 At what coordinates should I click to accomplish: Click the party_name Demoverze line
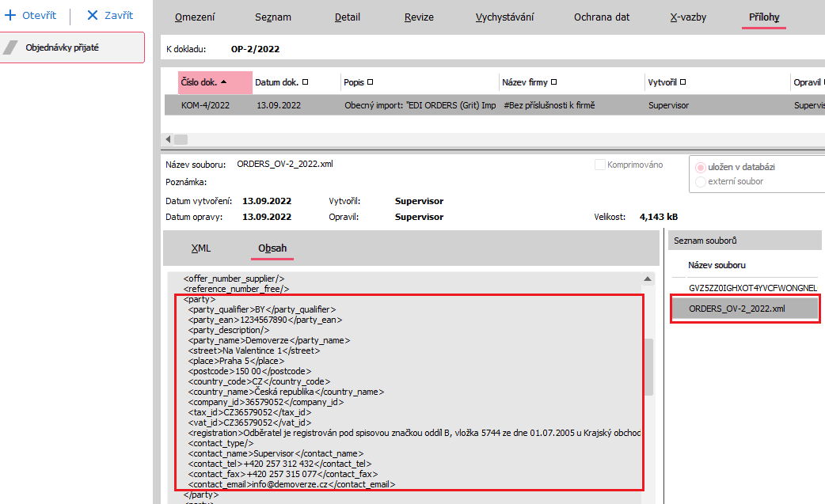tap(269, 340)
